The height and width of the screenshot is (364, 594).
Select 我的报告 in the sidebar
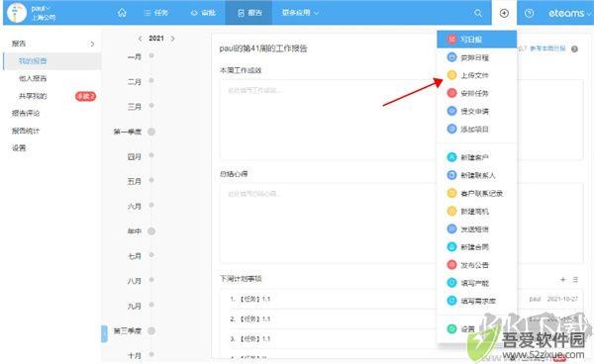[x=52, y=61]
